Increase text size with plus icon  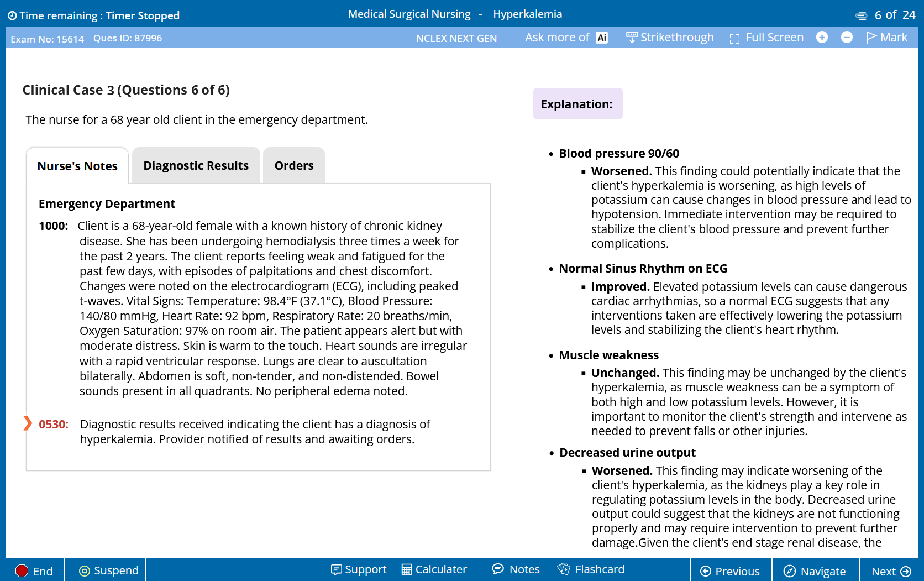pos(822,37)
